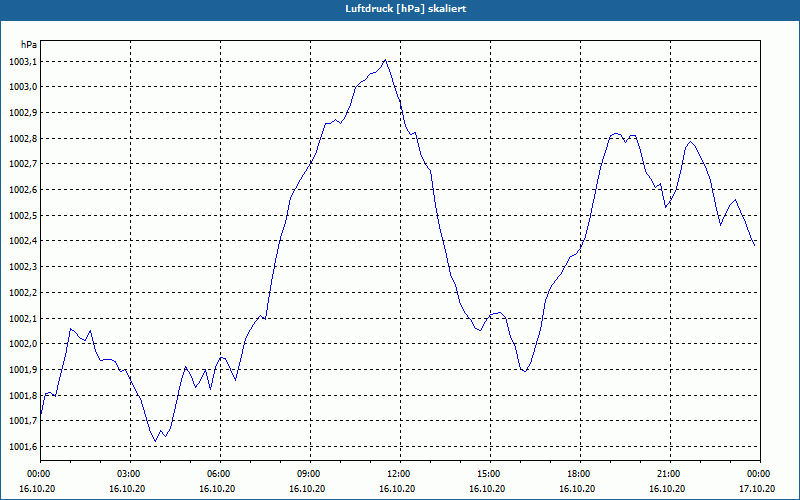800x500 pixels.
Task: Click the 1001,6 axis value
Action: (23, 447)
